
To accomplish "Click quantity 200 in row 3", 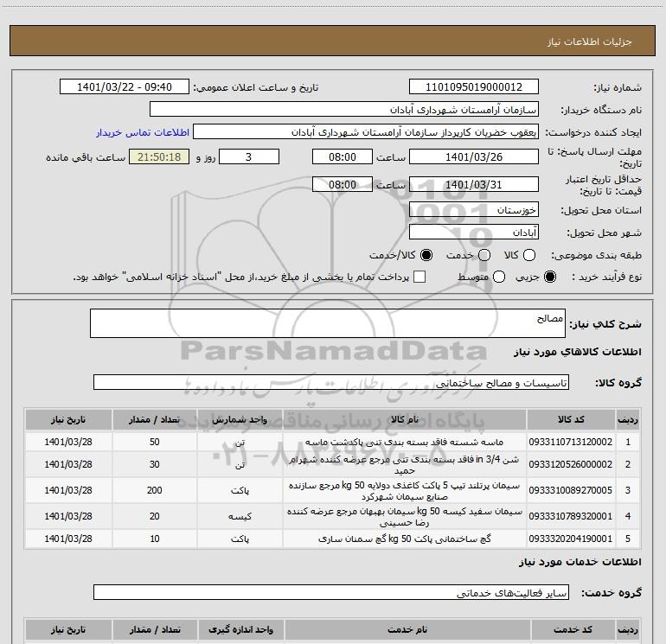I will point(154,490).
